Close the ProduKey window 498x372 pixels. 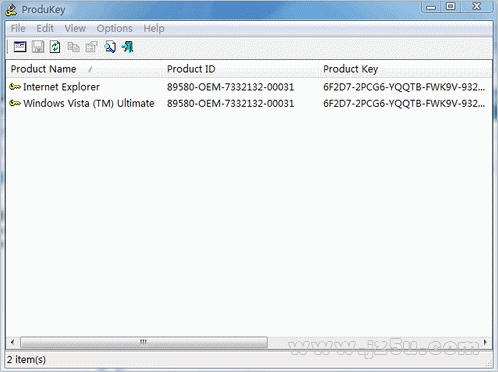click(477, 7)
